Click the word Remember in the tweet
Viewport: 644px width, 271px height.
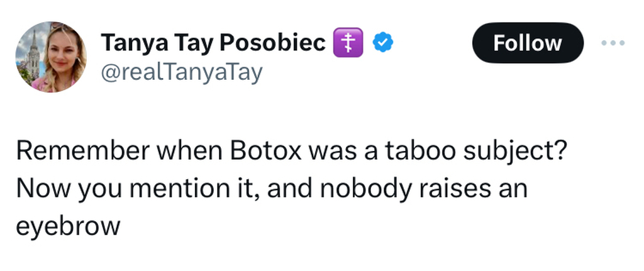coord(82,151)
